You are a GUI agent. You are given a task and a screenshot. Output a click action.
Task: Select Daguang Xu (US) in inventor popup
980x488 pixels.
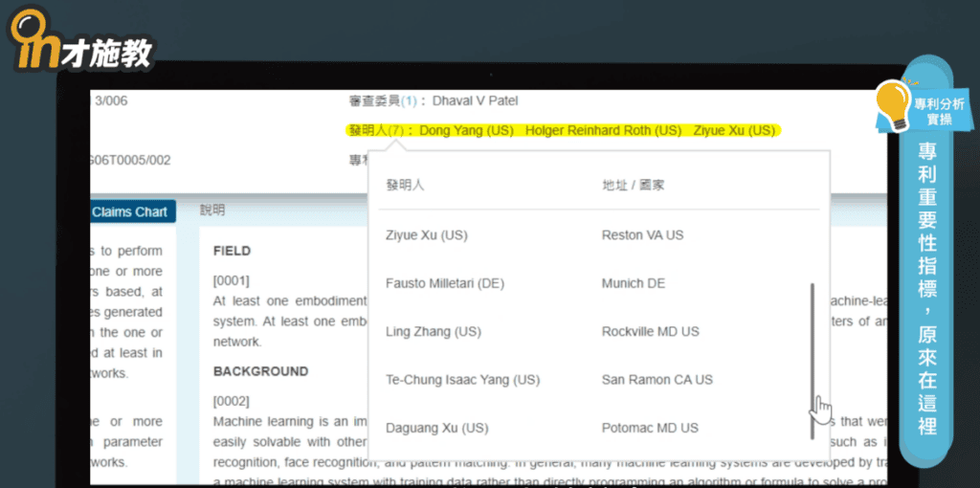point(436,428)
